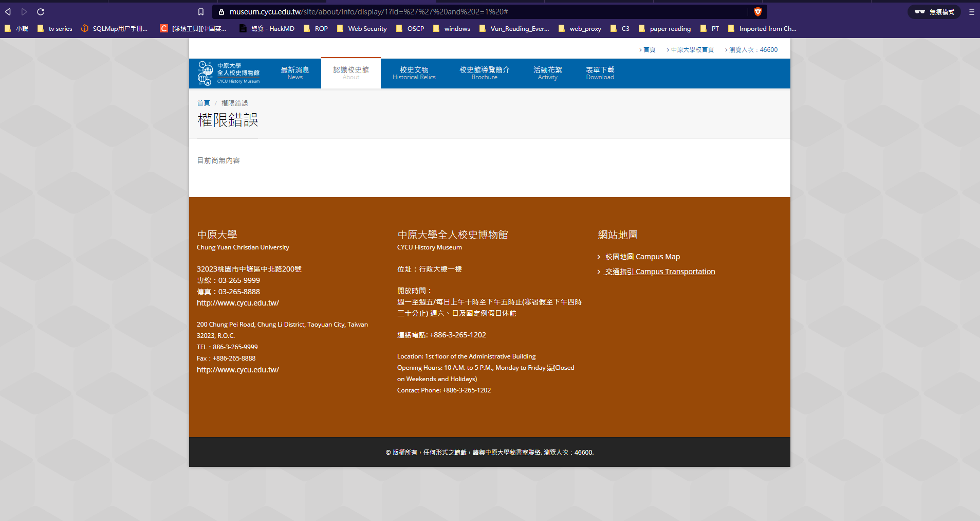
Task: Click the incognito mode indicator (無痕模式)
Action: (x=934, y=12)
